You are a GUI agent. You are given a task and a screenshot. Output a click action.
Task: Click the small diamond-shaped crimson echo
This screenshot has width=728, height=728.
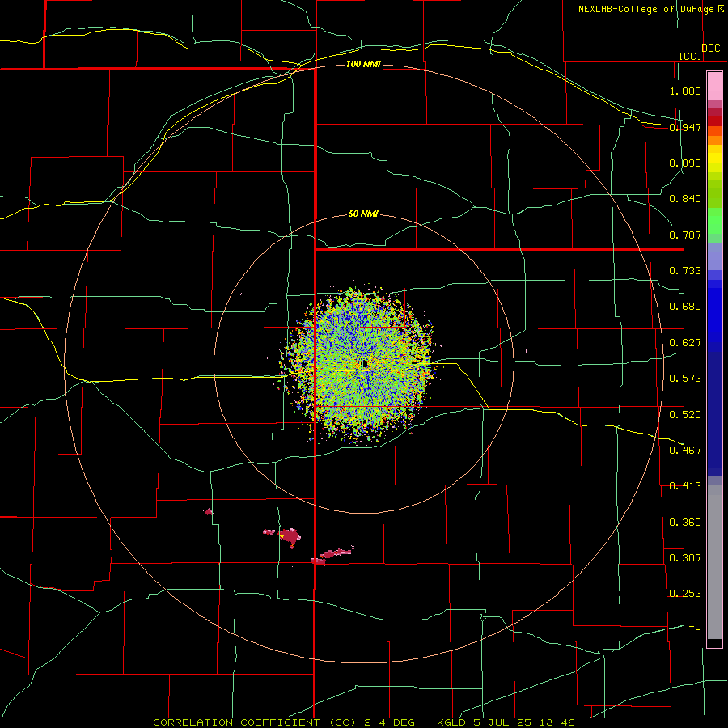[x=209, y=512]
